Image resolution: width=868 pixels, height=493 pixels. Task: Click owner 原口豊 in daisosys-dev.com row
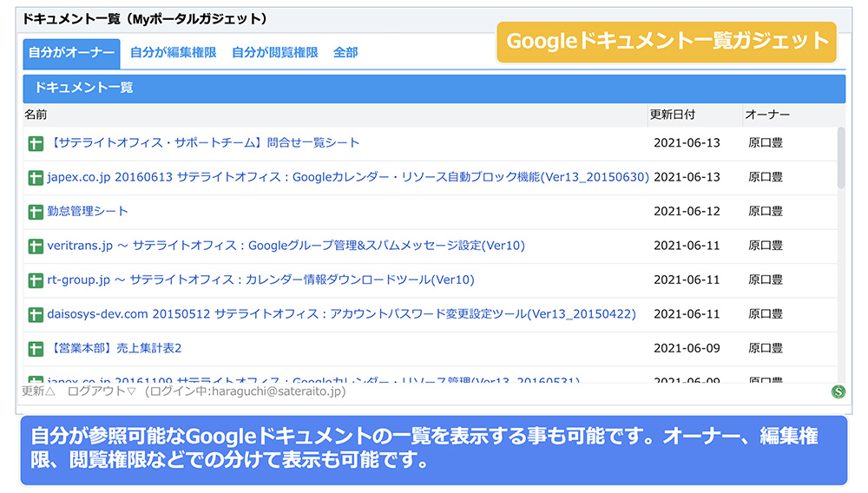[766, 314]
